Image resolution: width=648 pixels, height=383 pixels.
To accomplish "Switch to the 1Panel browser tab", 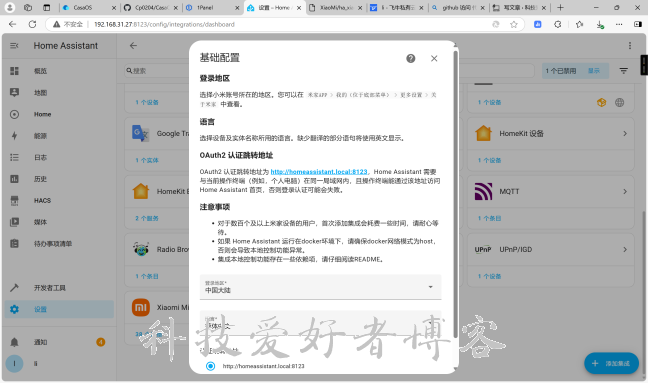I will click(x=213, y=7).
